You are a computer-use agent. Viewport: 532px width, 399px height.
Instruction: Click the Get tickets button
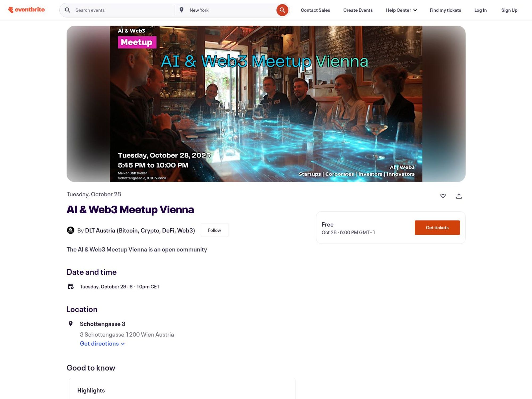[437, 227]
